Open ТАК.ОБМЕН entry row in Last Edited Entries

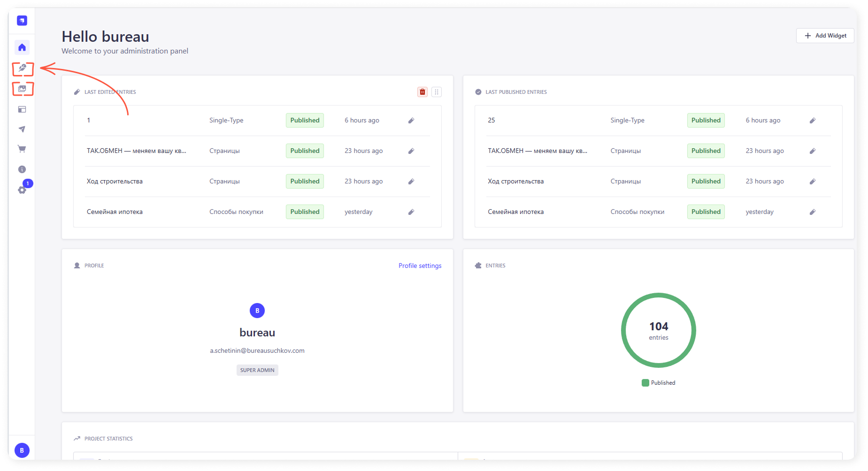[x=137, y=151]
